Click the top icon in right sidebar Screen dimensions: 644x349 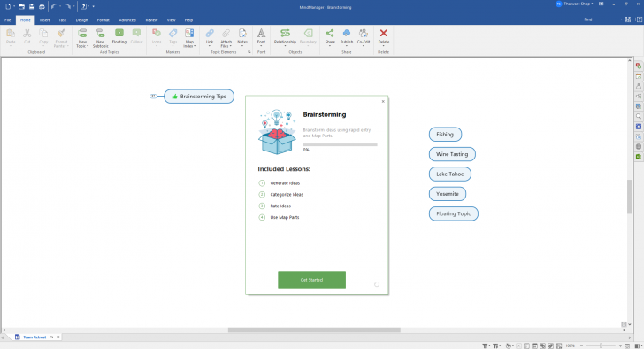[639, 66]
